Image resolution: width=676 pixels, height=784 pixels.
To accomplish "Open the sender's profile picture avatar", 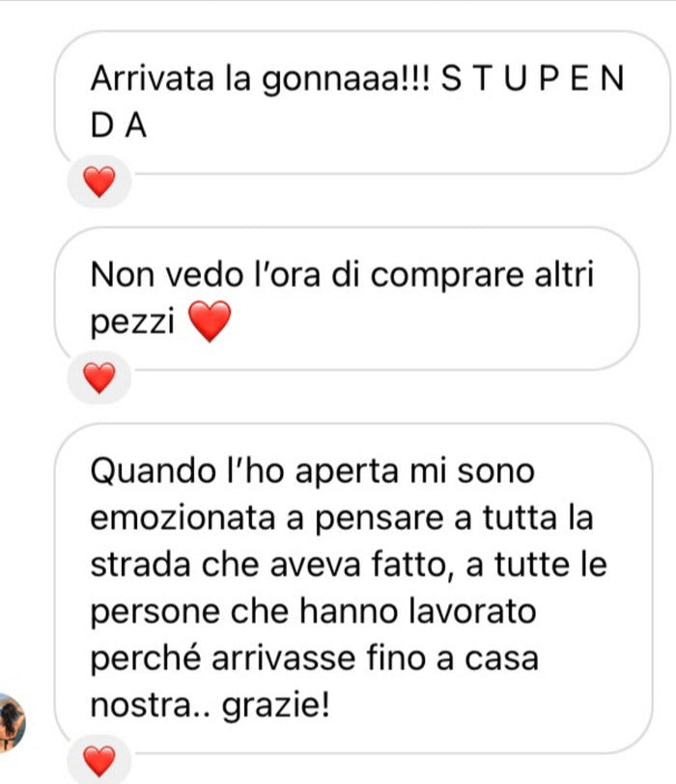I will pos(11,723).
